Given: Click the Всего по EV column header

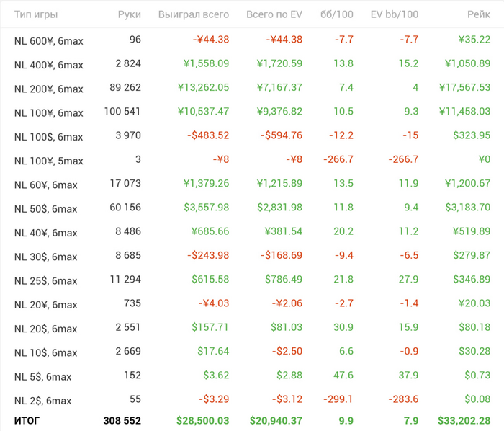Looking at the screenshot, I should tap(274, 14).
